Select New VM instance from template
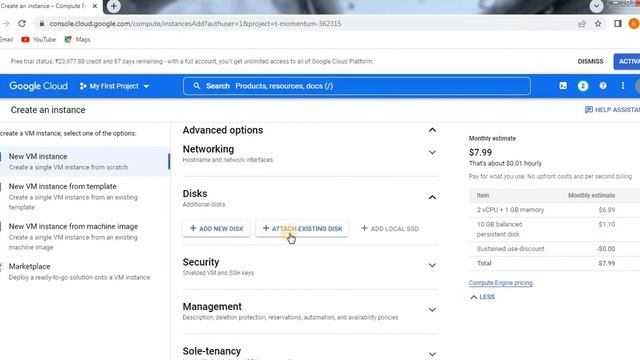 coord(85,196)
